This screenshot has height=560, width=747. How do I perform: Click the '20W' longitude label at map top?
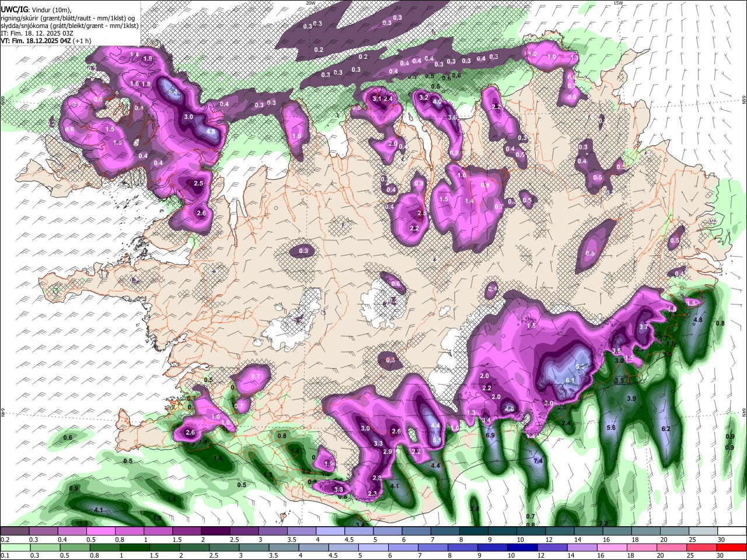(310, 3)
